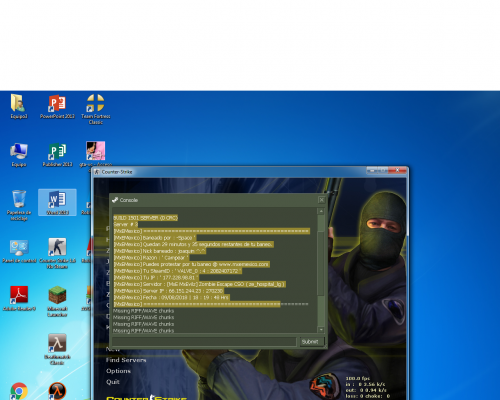Click the Steam logo beside Console title
This screenshot has width=500, height=400.
click(115, 200)
